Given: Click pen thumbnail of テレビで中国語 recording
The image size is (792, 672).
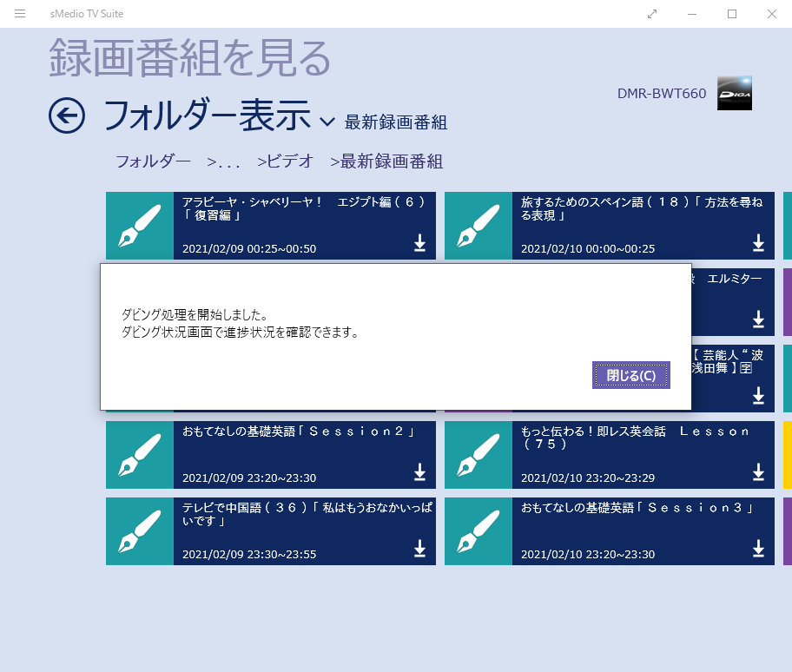Looking at the screenshot, I should (x=140, y=531).
